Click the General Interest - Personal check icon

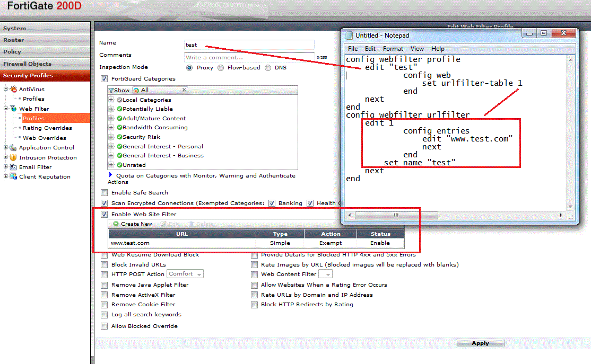point(119,146)
